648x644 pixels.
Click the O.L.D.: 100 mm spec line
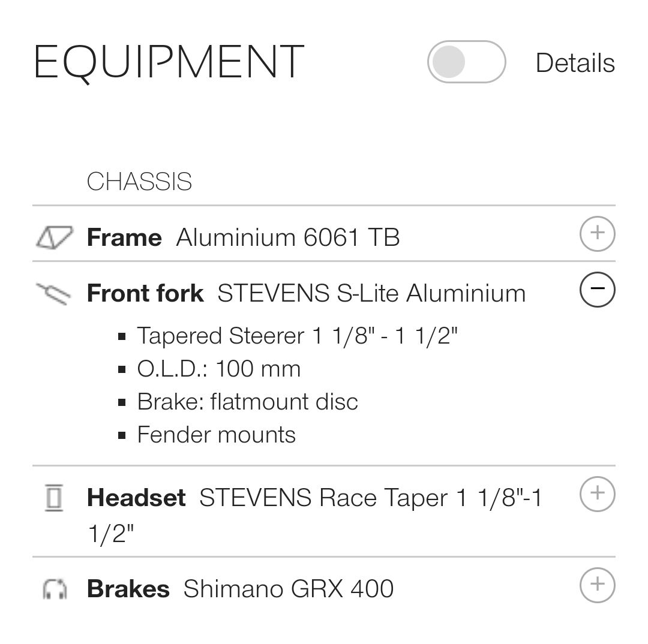tap(218, 369)
